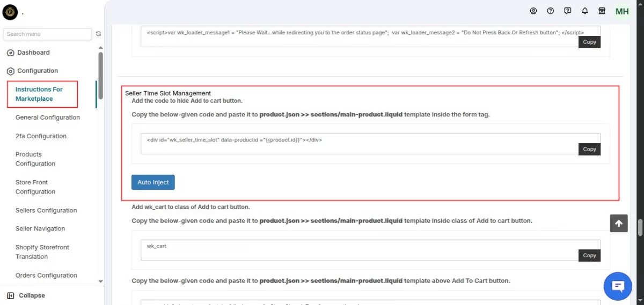The width and height of the screenshot is (644, 305).
Task: Copy the wk_cart class code
Action: click(x=589, y=255)
